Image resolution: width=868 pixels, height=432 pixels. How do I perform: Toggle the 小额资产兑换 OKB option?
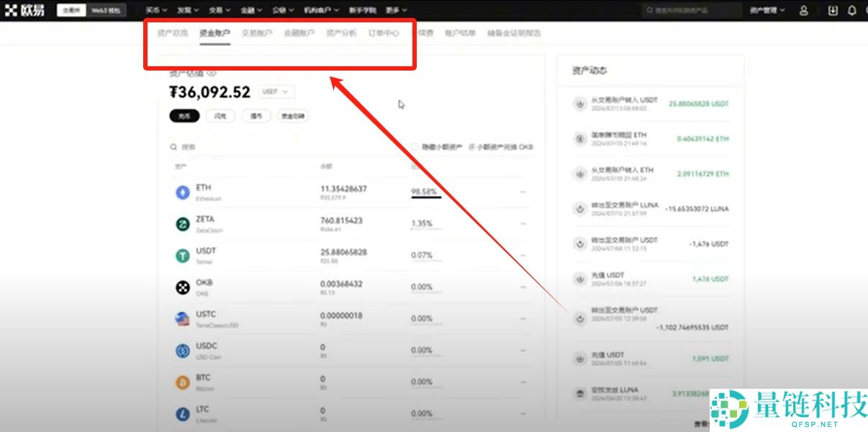point(472,146)
